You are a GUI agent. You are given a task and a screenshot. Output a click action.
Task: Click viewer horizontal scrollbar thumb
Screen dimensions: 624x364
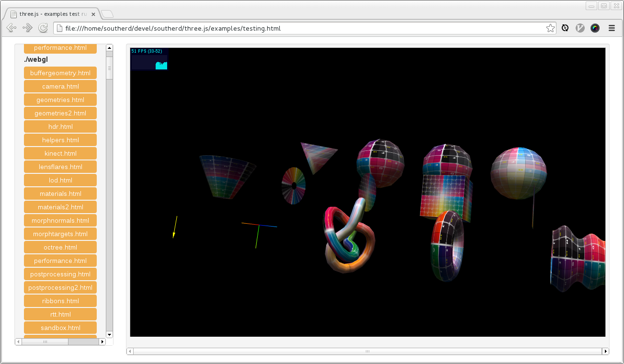(367, 351)
